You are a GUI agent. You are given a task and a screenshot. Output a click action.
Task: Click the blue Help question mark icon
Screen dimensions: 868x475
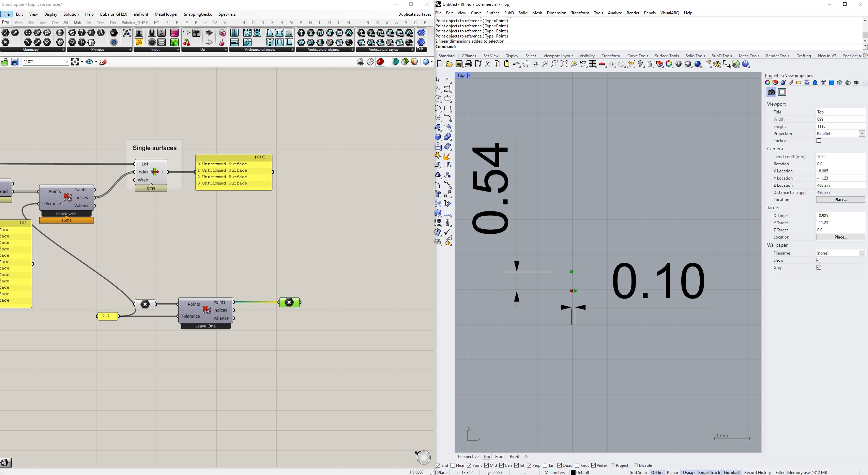point(746,64)
